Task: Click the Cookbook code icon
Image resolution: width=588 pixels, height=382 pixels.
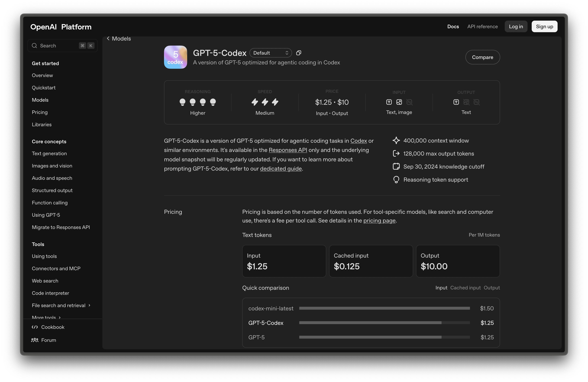Action: click(35, 327)
